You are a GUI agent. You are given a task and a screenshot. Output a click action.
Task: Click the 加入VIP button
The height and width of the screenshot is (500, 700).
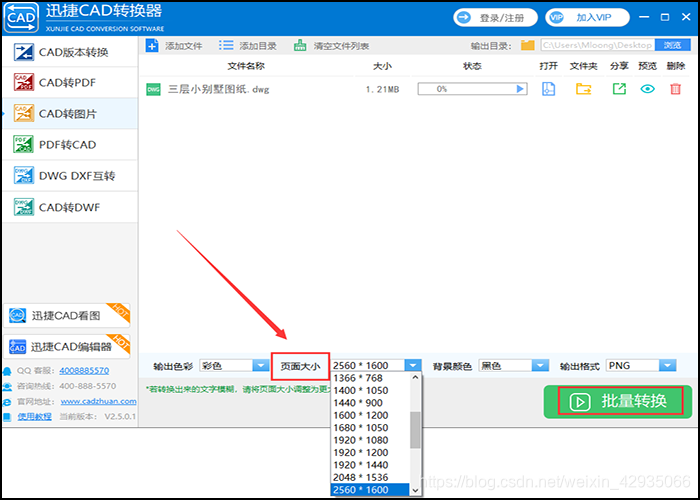[587, 18]
